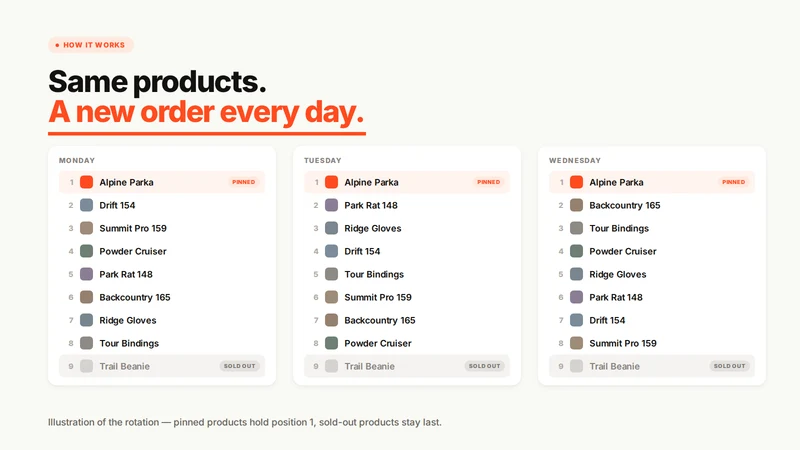Image resolution: width=800 pixels, height=450 pixels.
Task: Select Tour Bindings in the Tuesday list
Action: point(407,274)
